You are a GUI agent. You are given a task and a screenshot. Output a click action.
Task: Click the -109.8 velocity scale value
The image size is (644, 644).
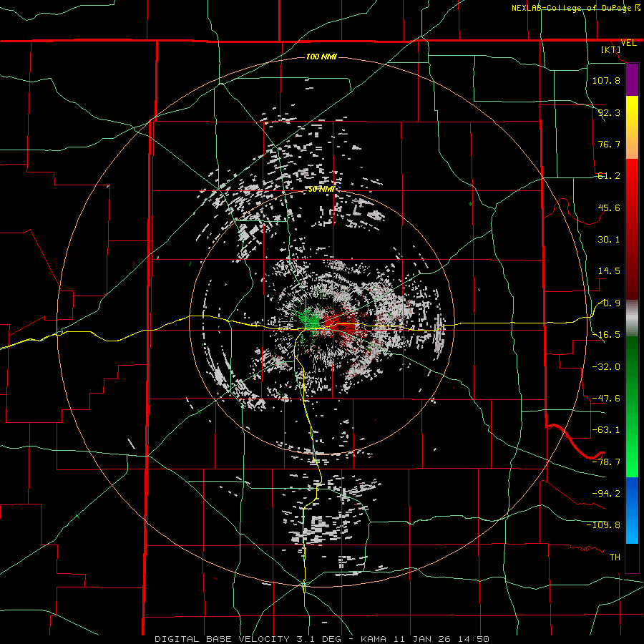pyautogui.click(x=603, y=525)
